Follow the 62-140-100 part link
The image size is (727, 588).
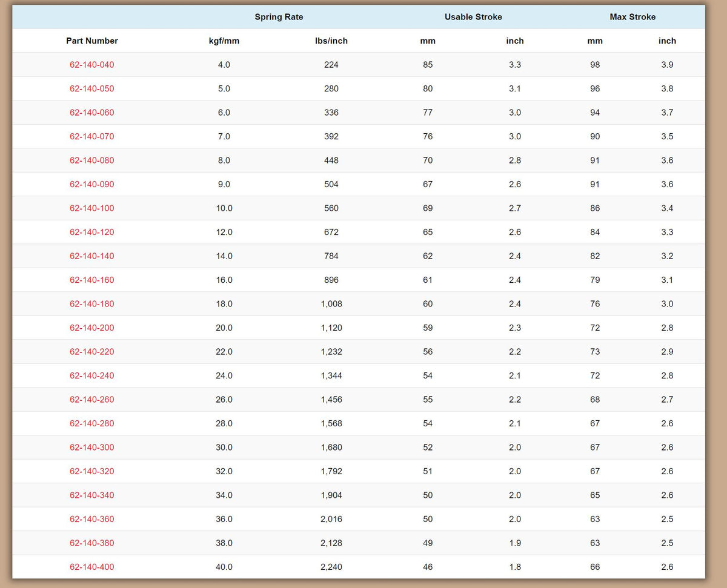pyautogui.click(x=91, y=208)
